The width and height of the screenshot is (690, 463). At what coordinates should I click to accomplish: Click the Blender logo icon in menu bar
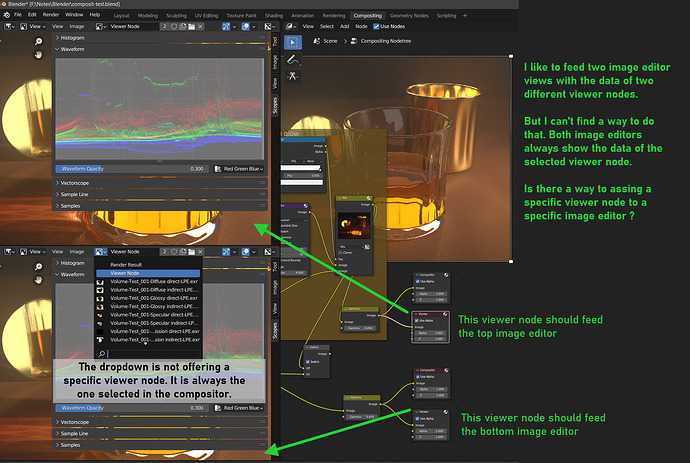tap(7, 15)
